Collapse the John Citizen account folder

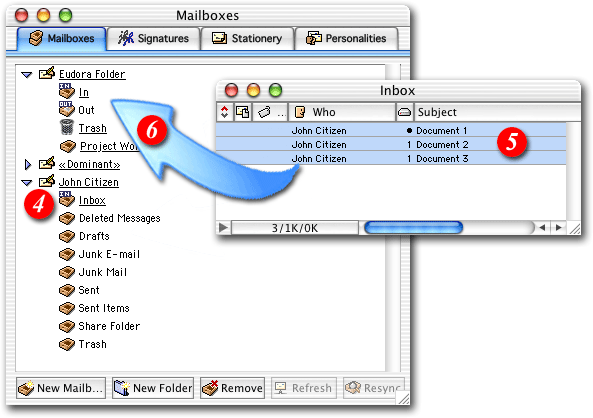pyautogui.click(x=26, y=182)
